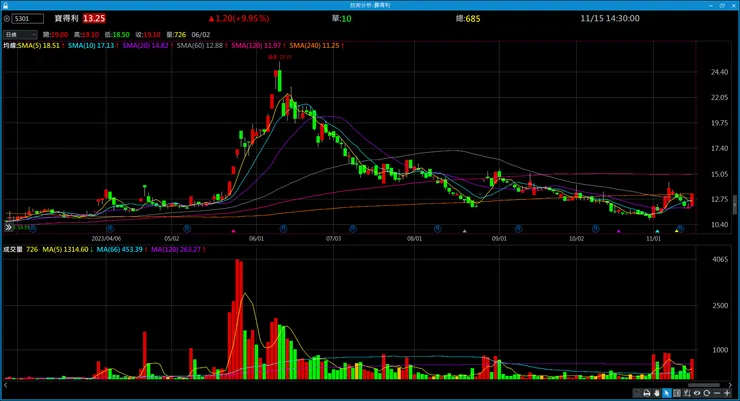Click the 低:18.50 low value
740x401 pixels.
click(117, 35)
